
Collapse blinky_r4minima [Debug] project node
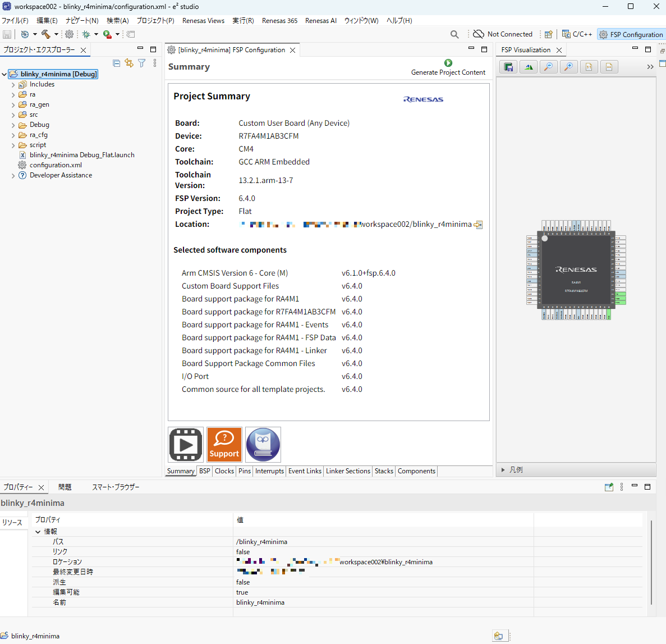4,74
